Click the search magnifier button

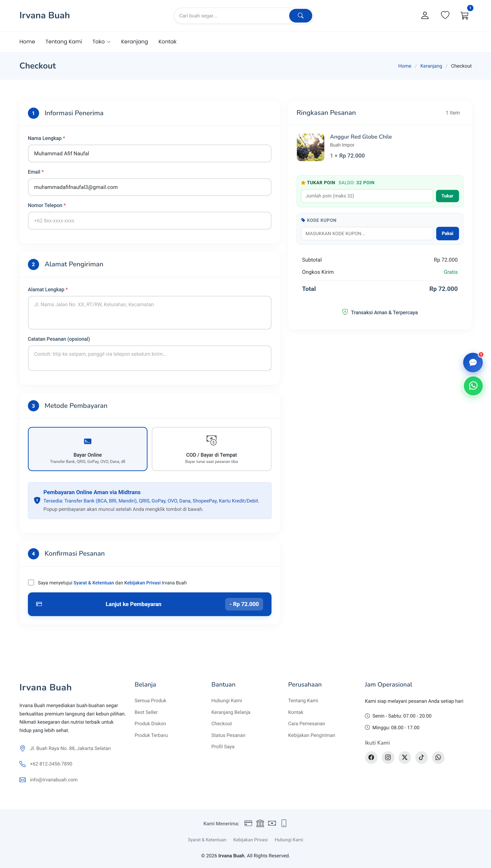pyautogui.click(x=300, y=16)
